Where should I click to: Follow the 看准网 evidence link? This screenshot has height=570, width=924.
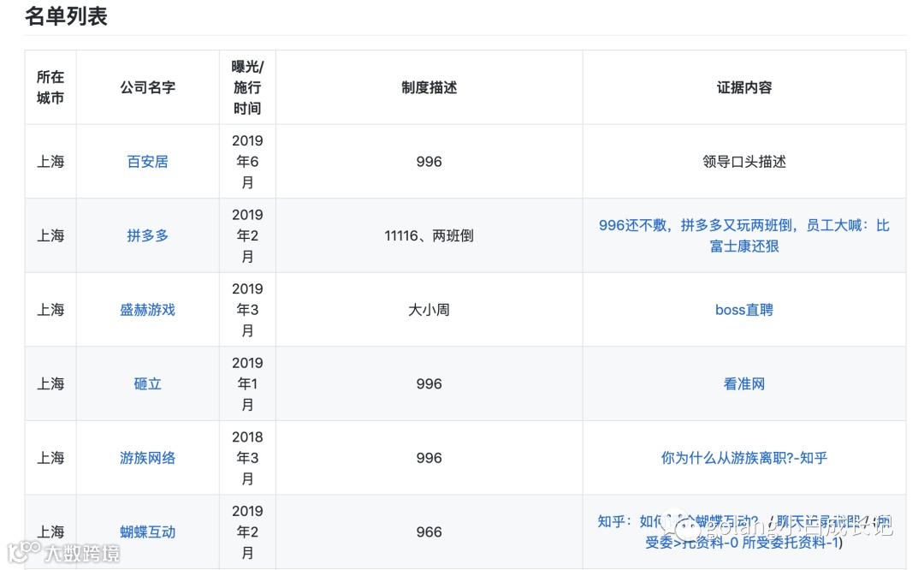(x=743, y=384)
